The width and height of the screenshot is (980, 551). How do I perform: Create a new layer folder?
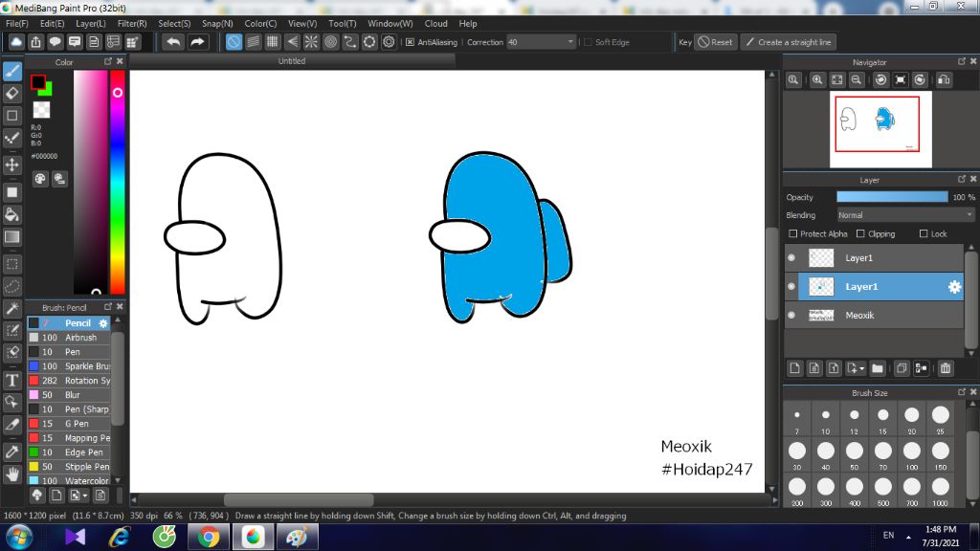[x=878, y=368]
